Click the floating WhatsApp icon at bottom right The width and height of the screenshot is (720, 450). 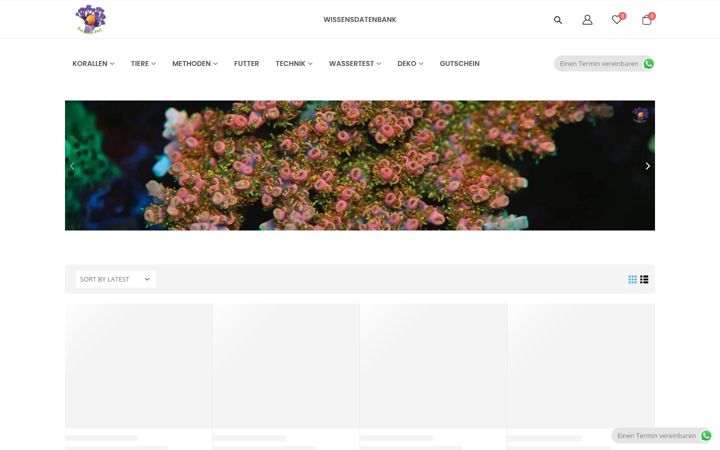click(706, 435)
